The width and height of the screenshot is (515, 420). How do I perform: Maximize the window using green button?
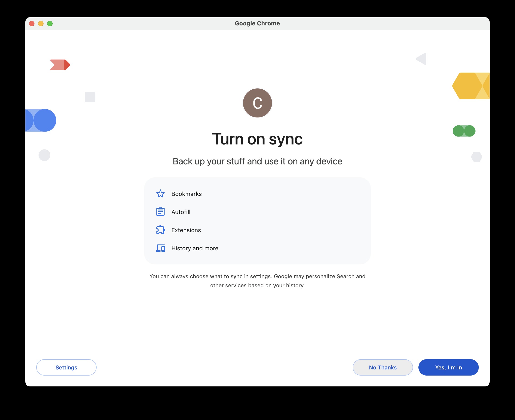tap(50, 23)
